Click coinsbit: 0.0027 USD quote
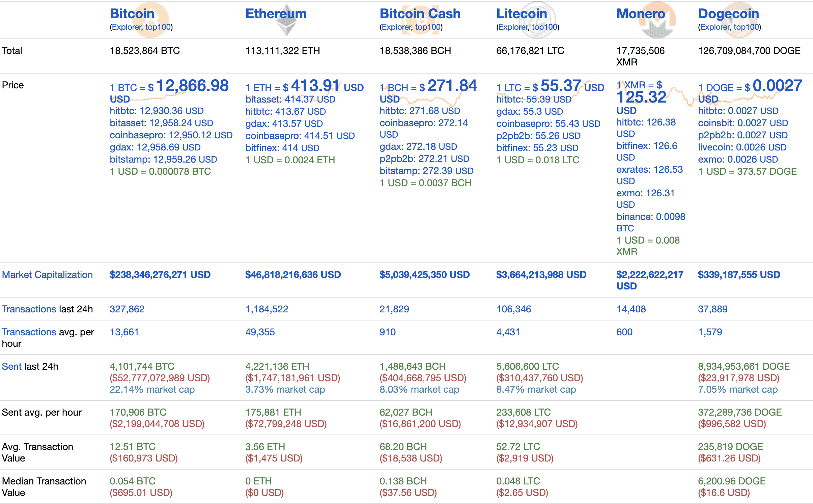Image resolution: width=813 pixels, height=504 pixels. (743, 123)
